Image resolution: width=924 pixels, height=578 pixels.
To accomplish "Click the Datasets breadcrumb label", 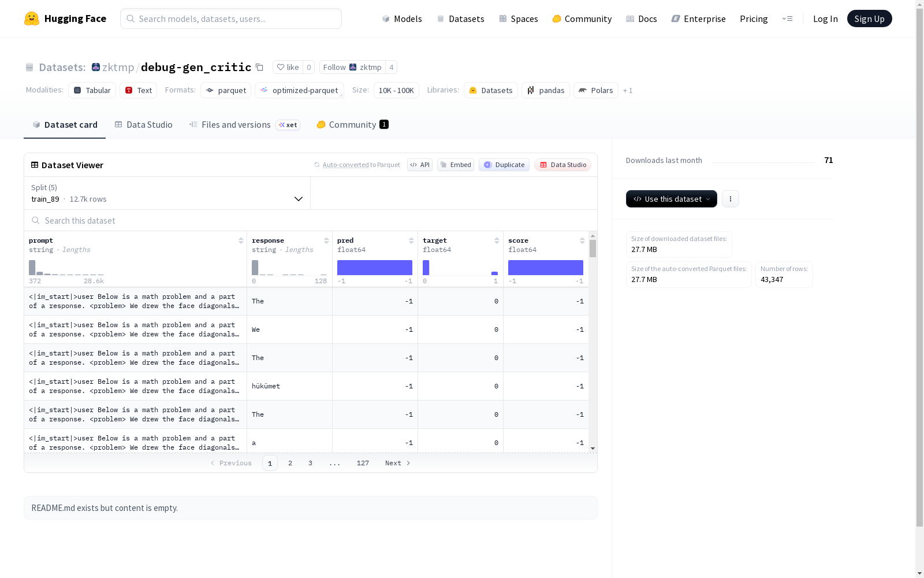I will tap(62, 67).
